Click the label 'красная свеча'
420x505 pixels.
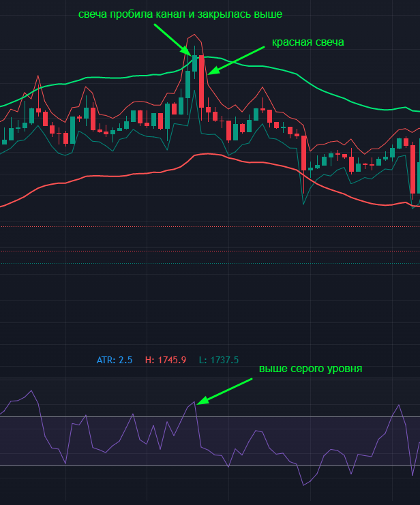tap(307, 42)
